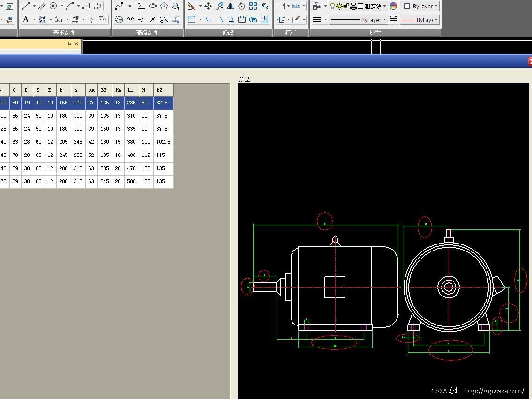The image size is (532, 399).
Task: Select the Line drawing tool
Action: pyautogui.click(x=26, y=6)
